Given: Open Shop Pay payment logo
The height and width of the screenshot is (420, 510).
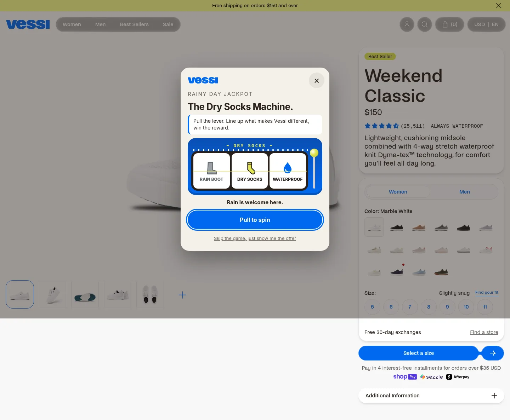Looking at the screenshot, I should point(405,377).
